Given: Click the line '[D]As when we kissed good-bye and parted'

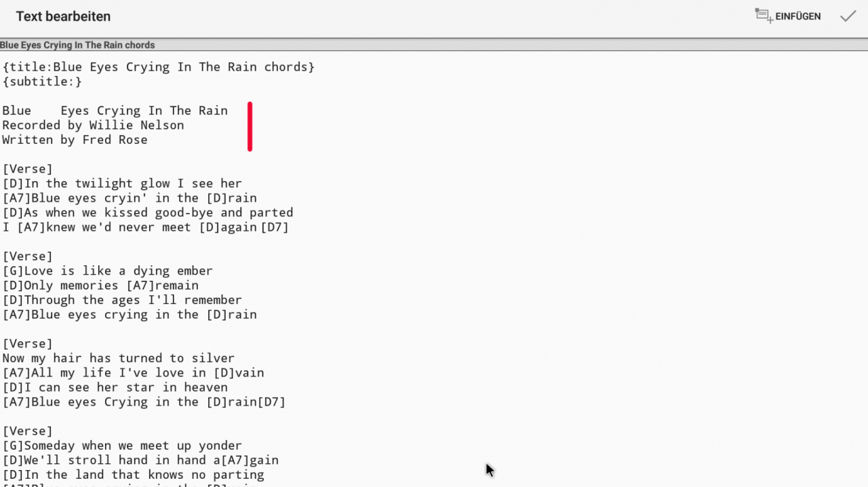Looking at the screenshot, I should (x=148, y=212).
